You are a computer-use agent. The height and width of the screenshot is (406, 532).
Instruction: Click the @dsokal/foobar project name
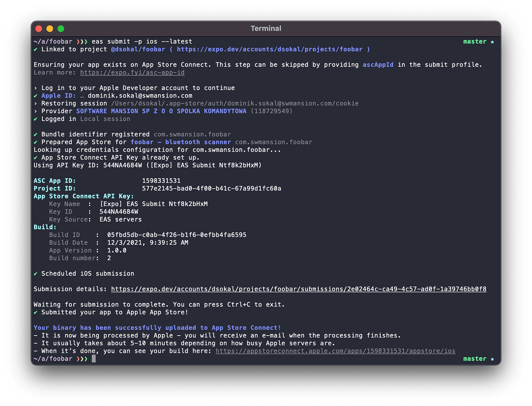click(138, 49)
